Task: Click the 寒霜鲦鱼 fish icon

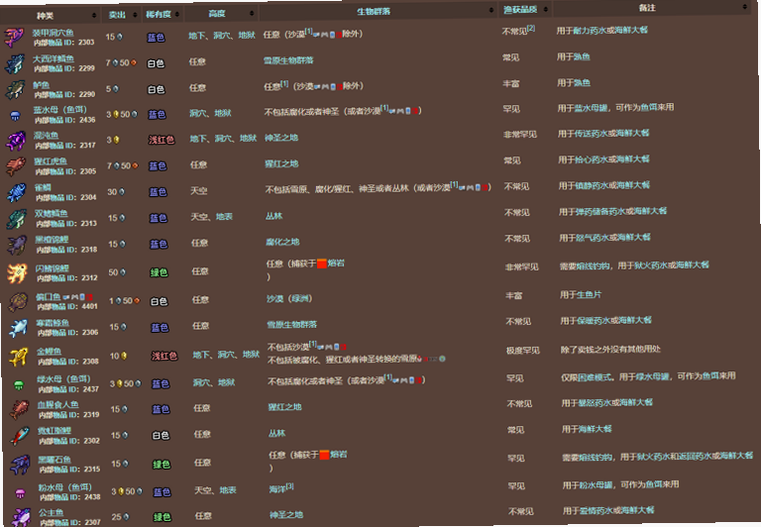Action: pos(18,329)
